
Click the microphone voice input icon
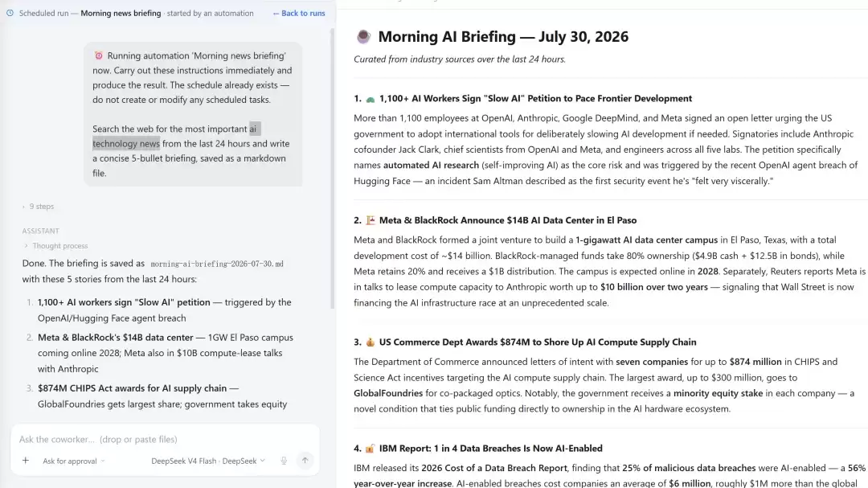284,461
